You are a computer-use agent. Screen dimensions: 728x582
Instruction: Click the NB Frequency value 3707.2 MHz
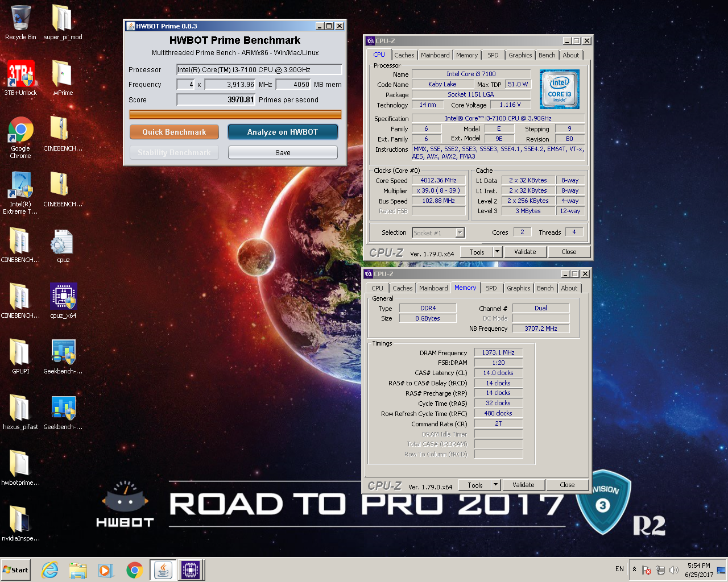(540, 329)
